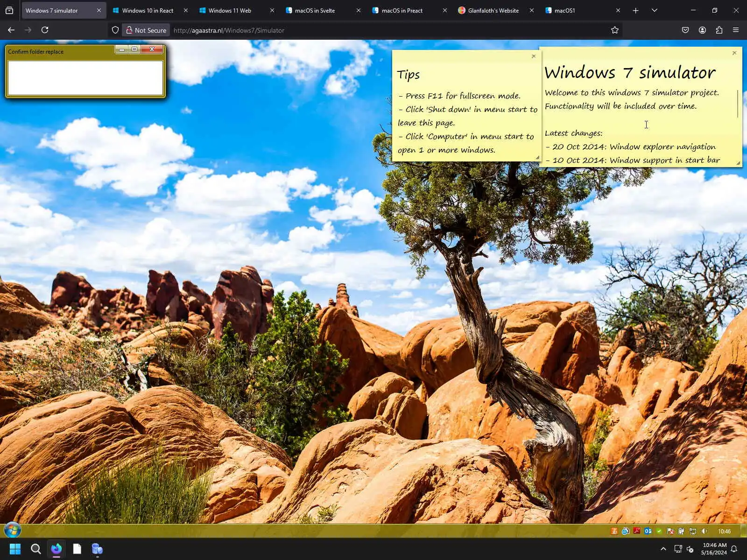The width and height of the screenshot is (747, 560).
Task: Click the power plug battery tray icon
Action: pos(681,531)
